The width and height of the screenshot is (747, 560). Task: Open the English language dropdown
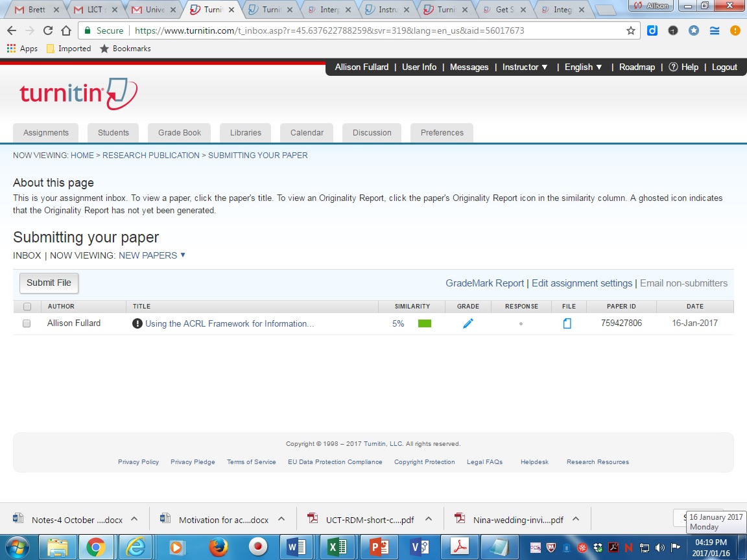pyautogui.click(x=583, y=67)
